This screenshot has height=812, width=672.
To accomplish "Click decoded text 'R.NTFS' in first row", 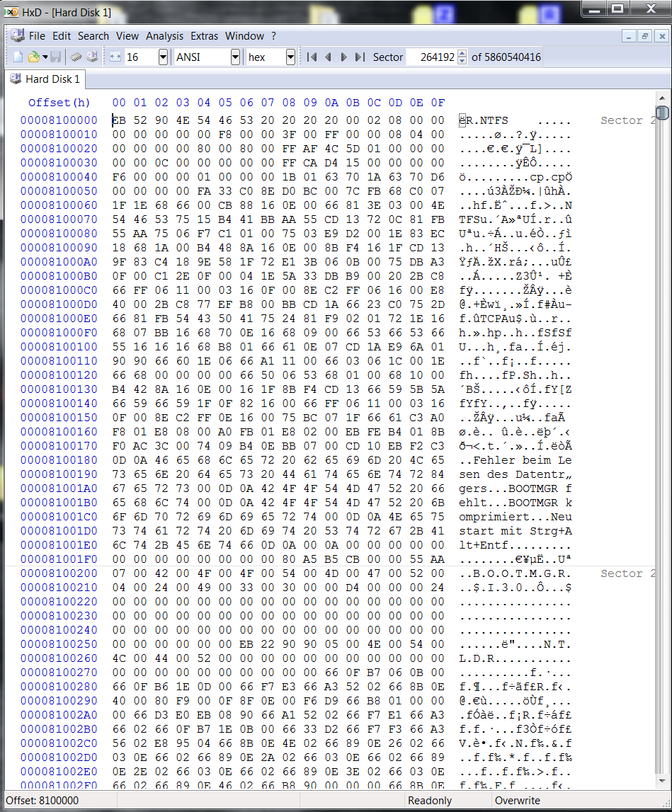I will (487, 120).
